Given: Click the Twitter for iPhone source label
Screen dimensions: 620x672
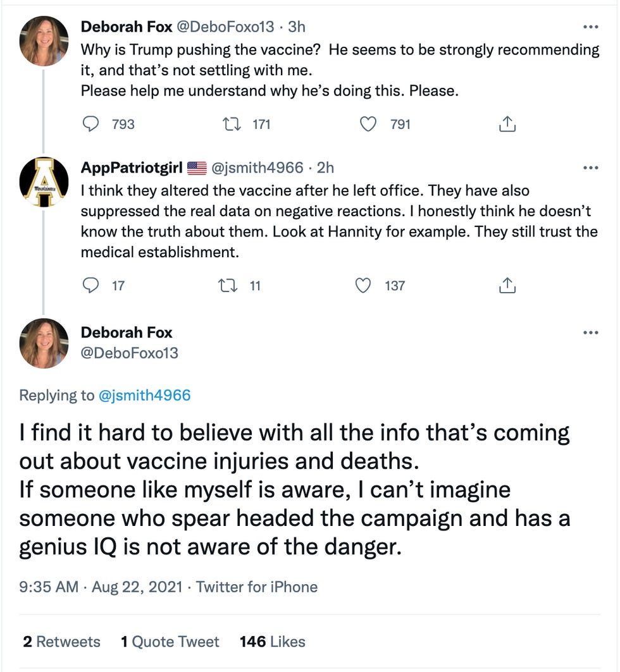Looking at the screenshot, I should [x=257, y=587].
